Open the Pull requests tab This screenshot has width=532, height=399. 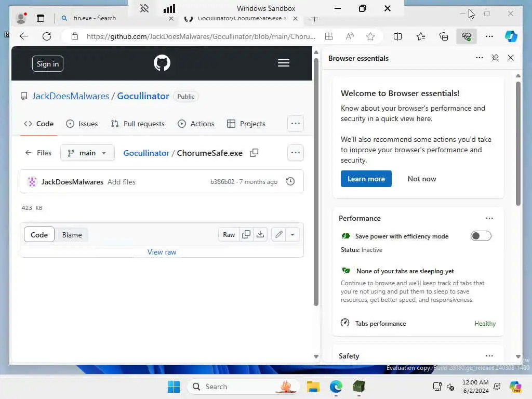[138, 124]
